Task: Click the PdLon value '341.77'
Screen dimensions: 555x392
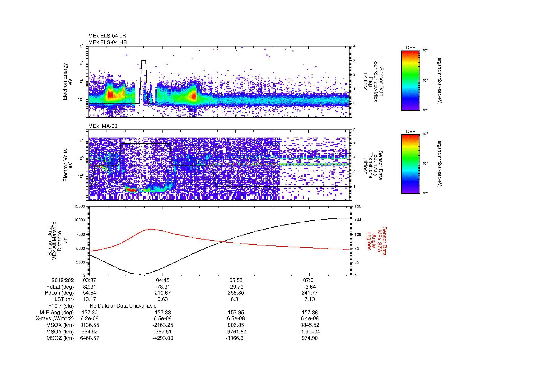Action: tap(309, 293)
